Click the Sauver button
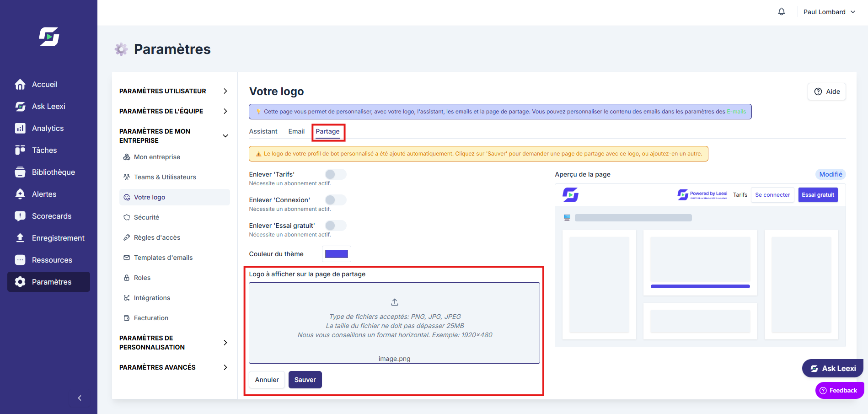 pos(305,380)
